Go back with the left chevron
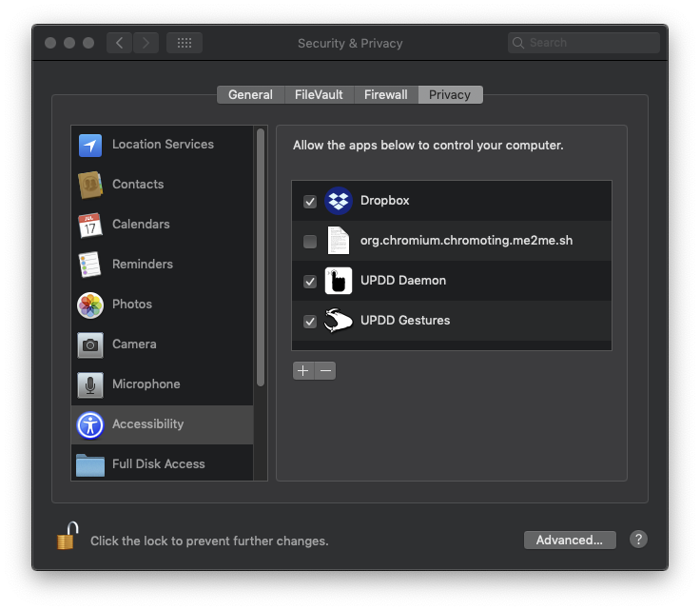 pyautogui.click(x=119, y=43)
